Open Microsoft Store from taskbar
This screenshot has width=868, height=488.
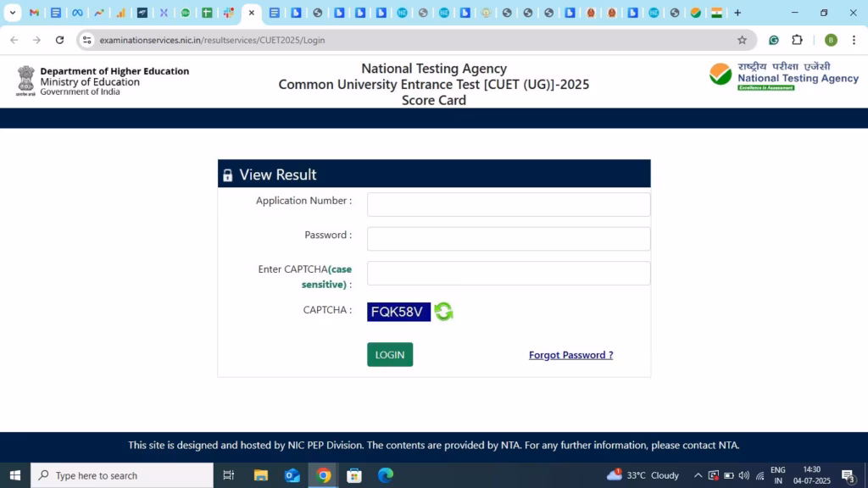click(x=354, y=475)
